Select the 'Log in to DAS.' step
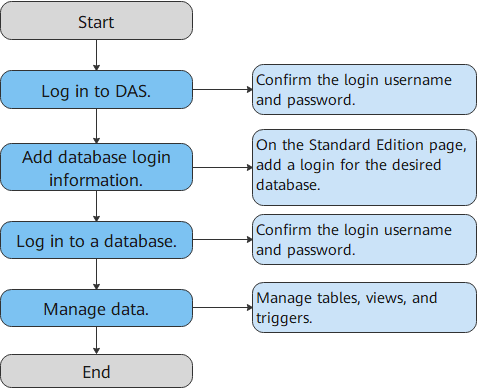The width and height of the screenshot is (478, 388). pos(96,90)
